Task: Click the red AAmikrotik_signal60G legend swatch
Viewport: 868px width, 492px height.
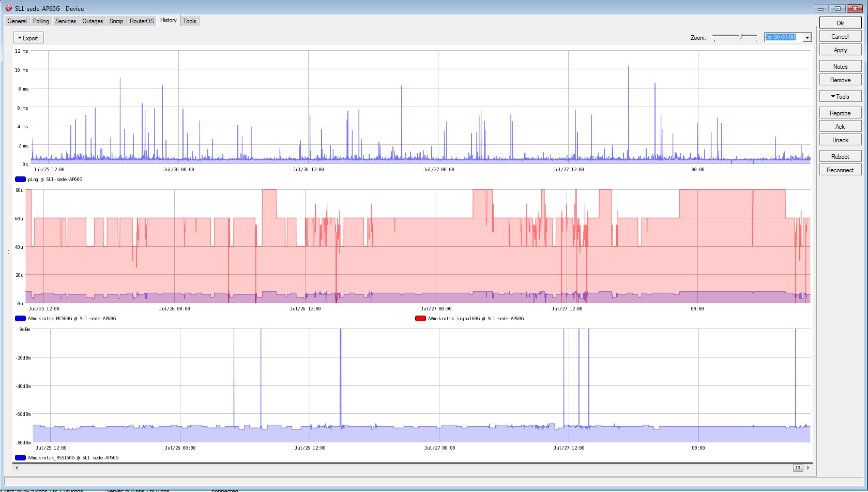Action: click(420, 319)
